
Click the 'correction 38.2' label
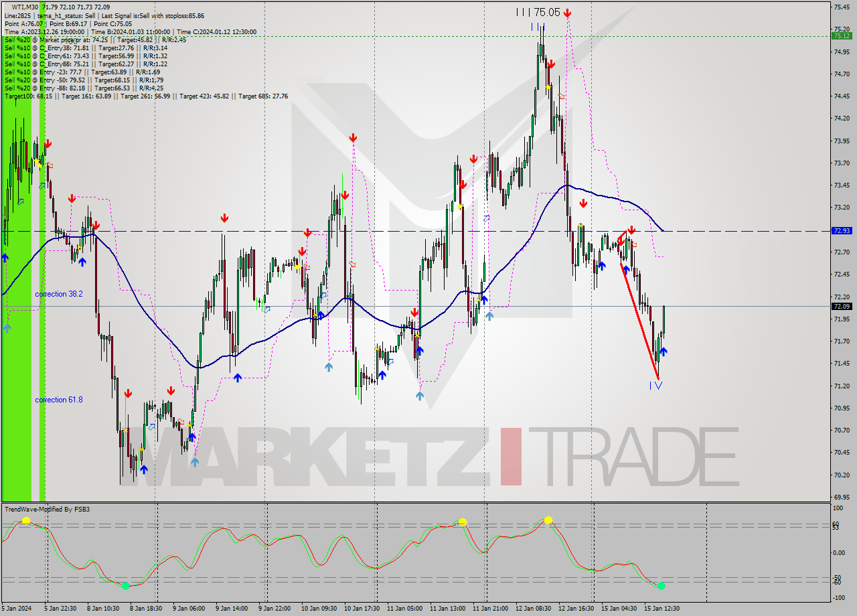[x=59, y=294]
